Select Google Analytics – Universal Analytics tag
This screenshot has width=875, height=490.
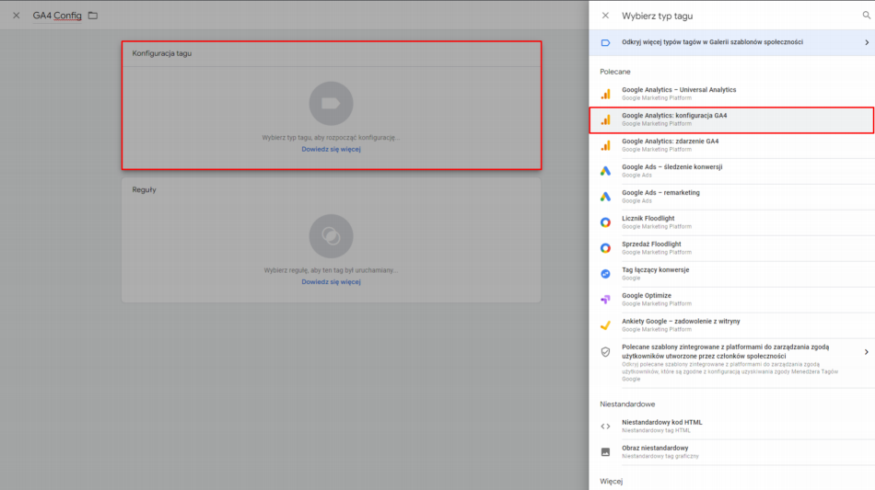coord(678,94)
